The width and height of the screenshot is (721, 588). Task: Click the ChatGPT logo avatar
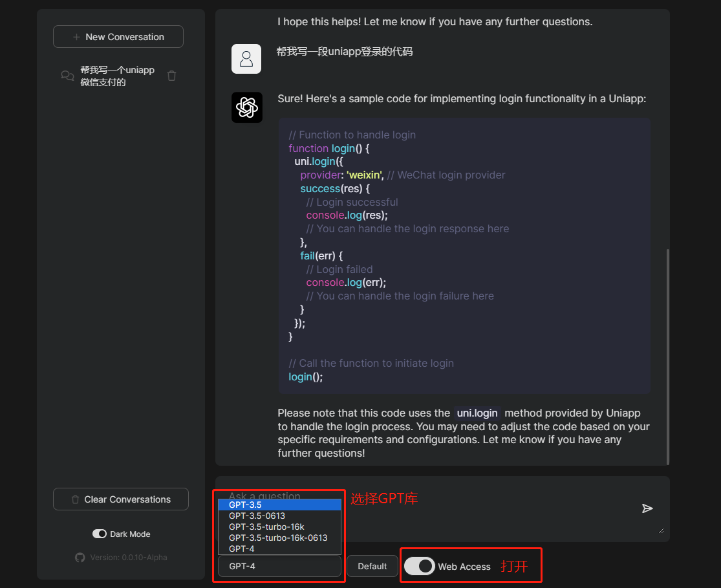pos(247,107)
